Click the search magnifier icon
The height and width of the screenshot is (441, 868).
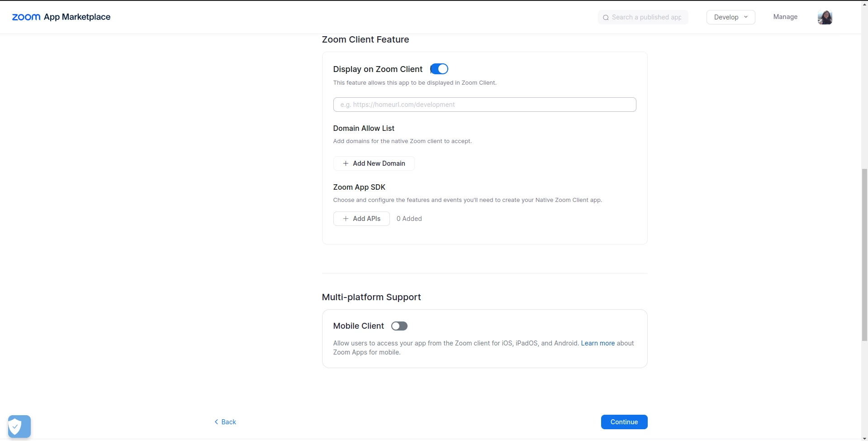[606, 18]
